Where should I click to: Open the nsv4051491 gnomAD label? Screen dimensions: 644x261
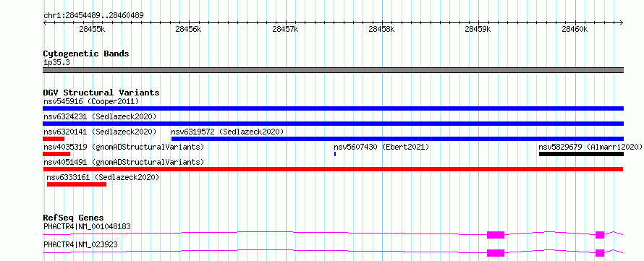124,162
